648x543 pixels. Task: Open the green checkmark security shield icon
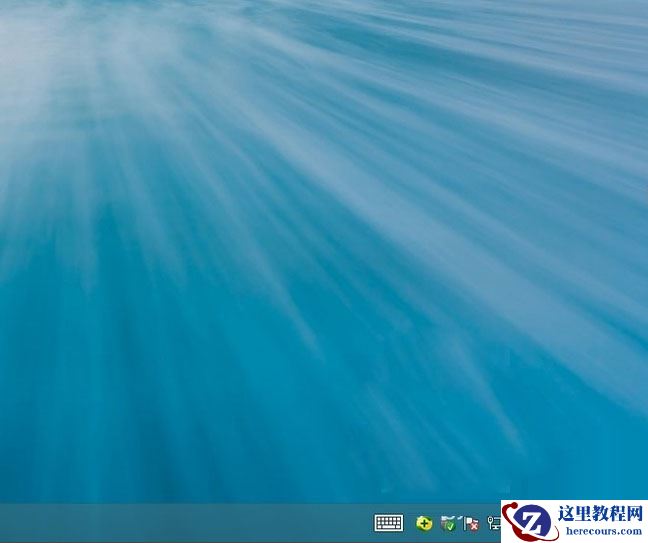pyautogui.click(x=448, y=523)
